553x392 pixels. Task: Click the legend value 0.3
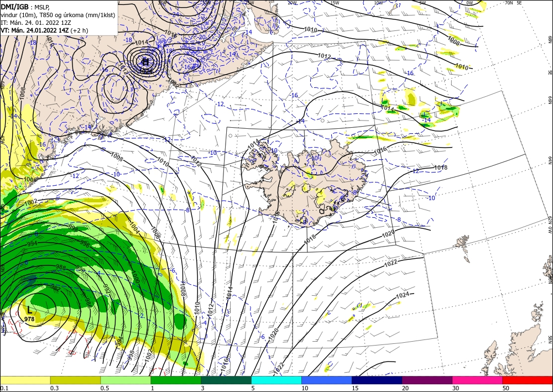click(54, 388)
